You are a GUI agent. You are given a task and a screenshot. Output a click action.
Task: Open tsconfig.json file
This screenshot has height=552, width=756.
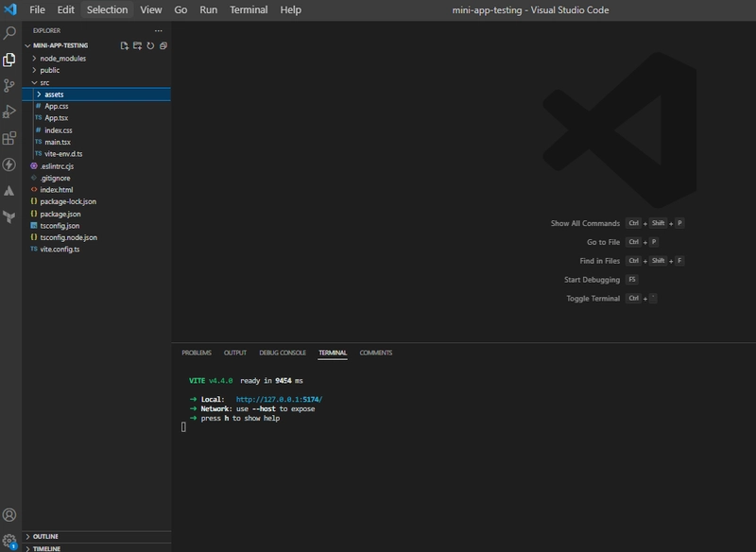tap(96, 226)
